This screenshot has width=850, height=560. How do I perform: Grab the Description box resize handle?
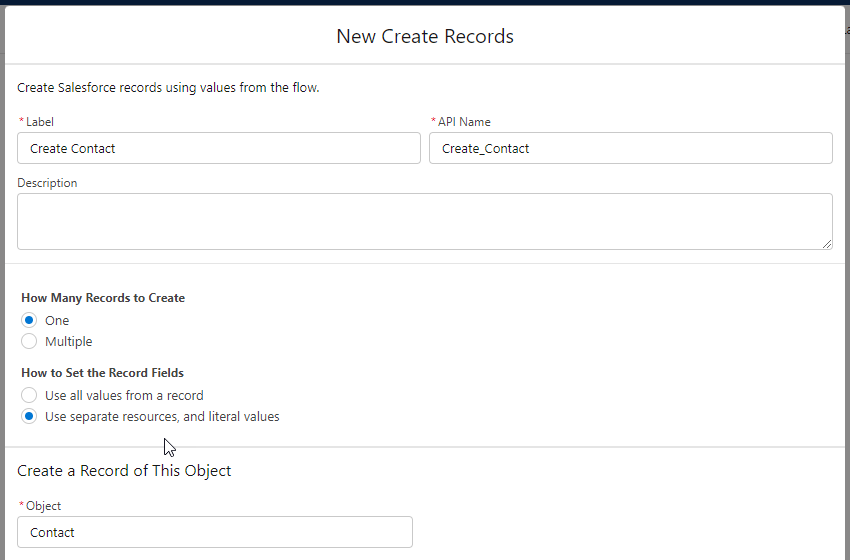point(827,244)
